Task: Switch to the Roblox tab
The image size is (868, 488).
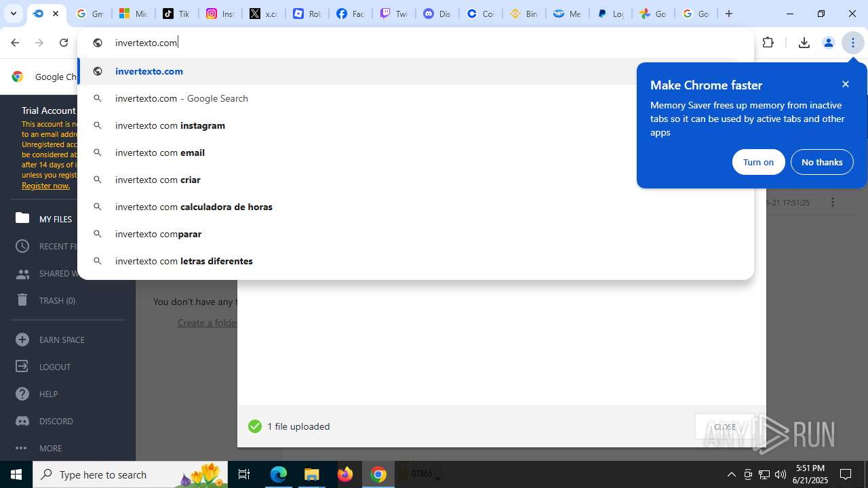Action: pyautogui.click(x=307, y=14)
